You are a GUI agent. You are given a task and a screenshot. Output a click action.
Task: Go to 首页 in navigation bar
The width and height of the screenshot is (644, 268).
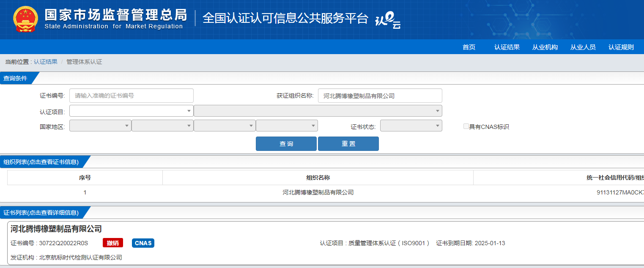(x=469, y=47)
